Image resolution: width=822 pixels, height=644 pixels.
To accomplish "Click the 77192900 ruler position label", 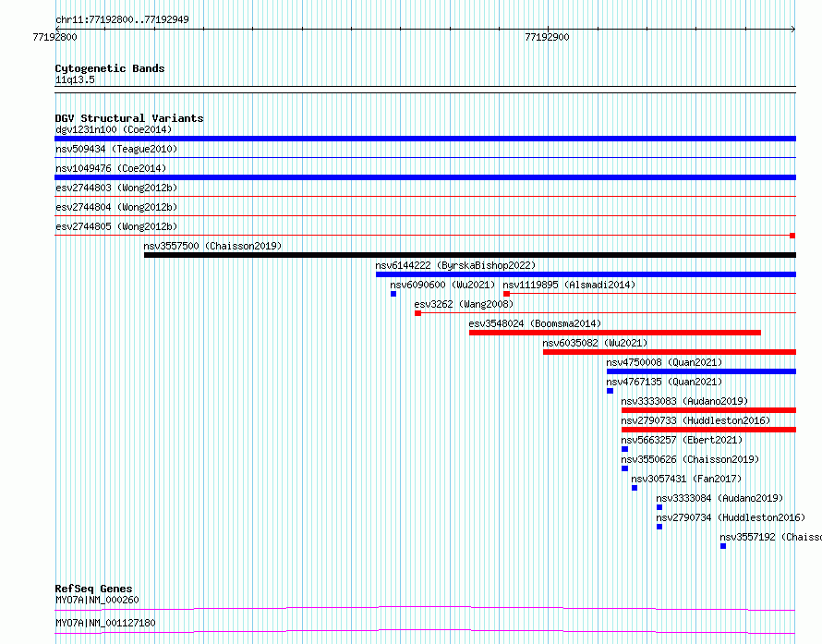I will [x=547, y=37].
